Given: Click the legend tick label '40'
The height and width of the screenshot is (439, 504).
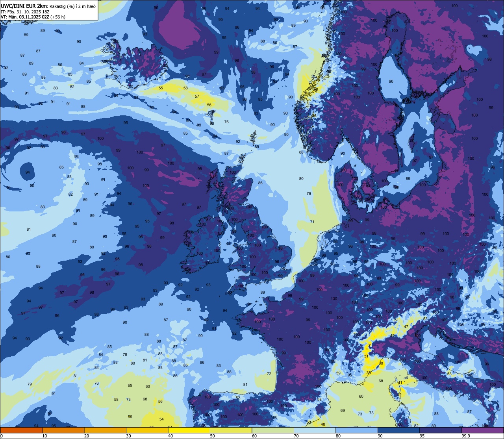Looking at the screenshot, I should [170, 436].
